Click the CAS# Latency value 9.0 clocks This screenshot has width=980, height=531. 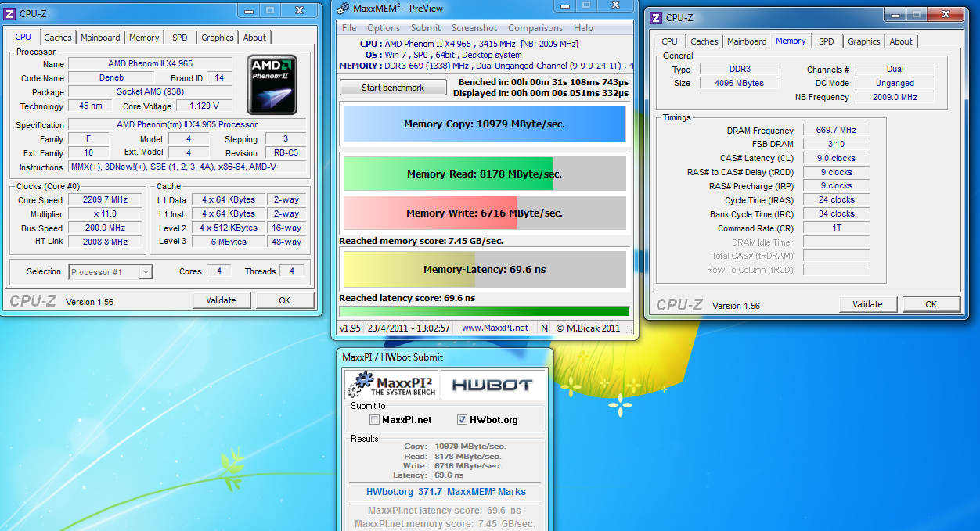click(837, 158)
